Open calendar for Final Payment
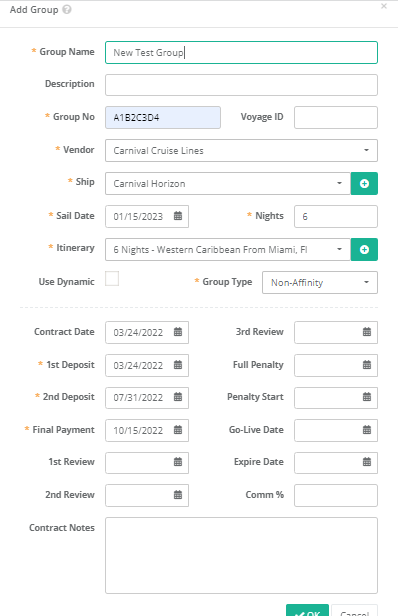The height and width of the screenshot is (616, 398). [x=178, y=430]
